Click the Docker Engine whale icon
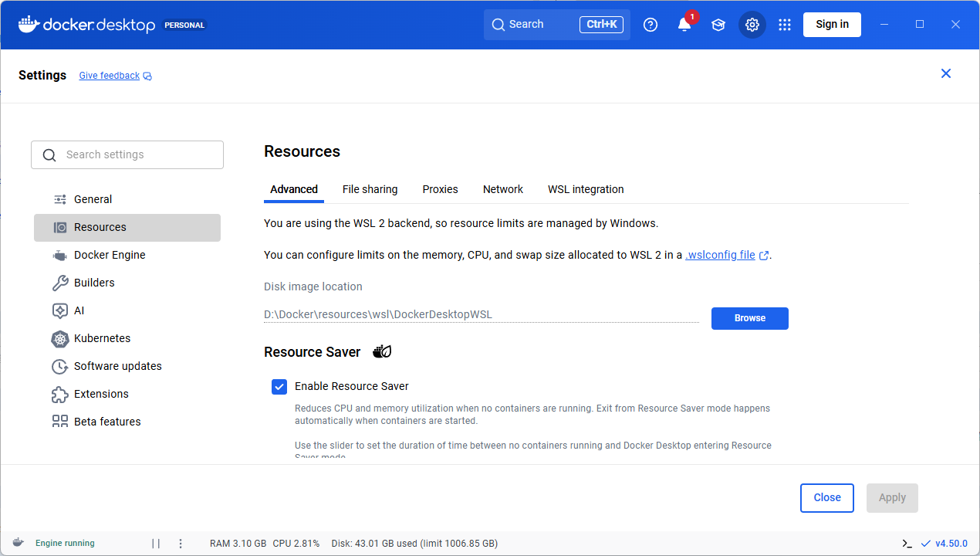980x556 pixels. tap(60, 255)
